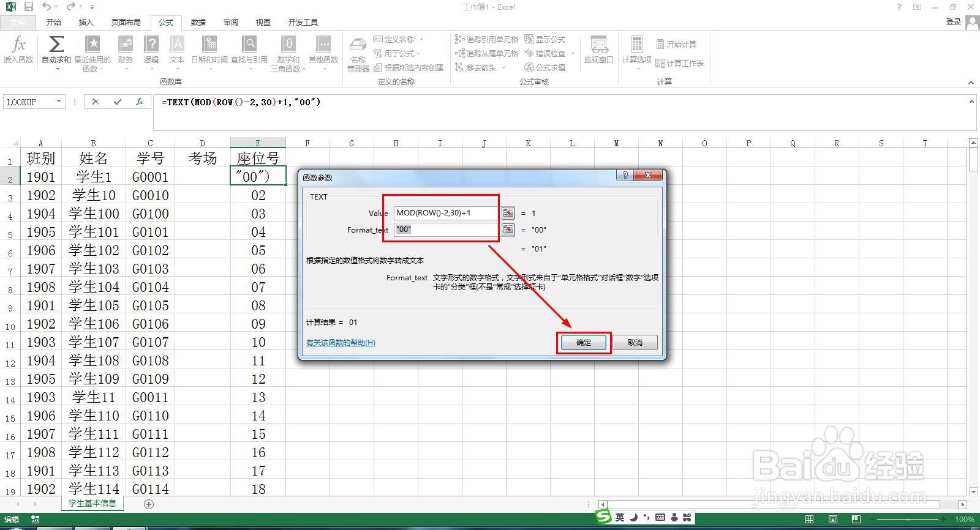Image resolution: width=980 pixels, height=530 pixels.
Task: Switch to the Insert (插入) tab
Action: pyautogui.click(x=86, y=23)
